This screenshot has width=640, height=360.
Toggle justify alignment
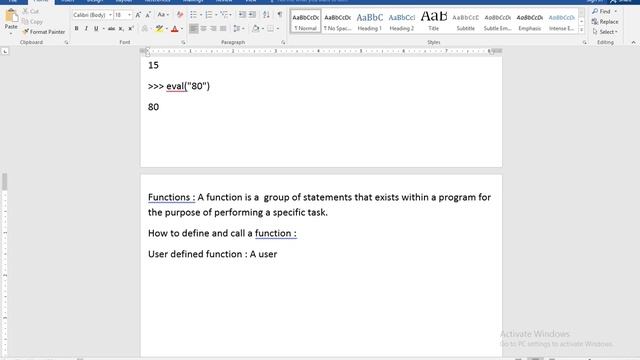[223, 29]
